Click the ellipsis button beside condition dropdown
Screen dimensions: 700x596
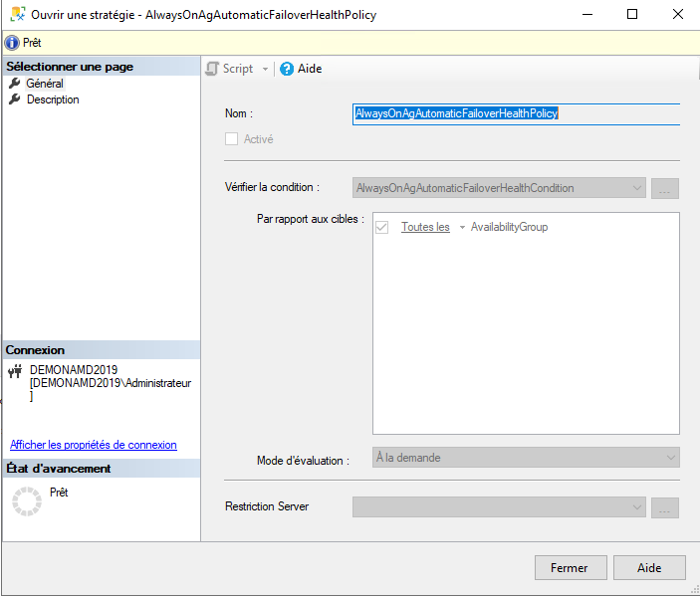664,188
